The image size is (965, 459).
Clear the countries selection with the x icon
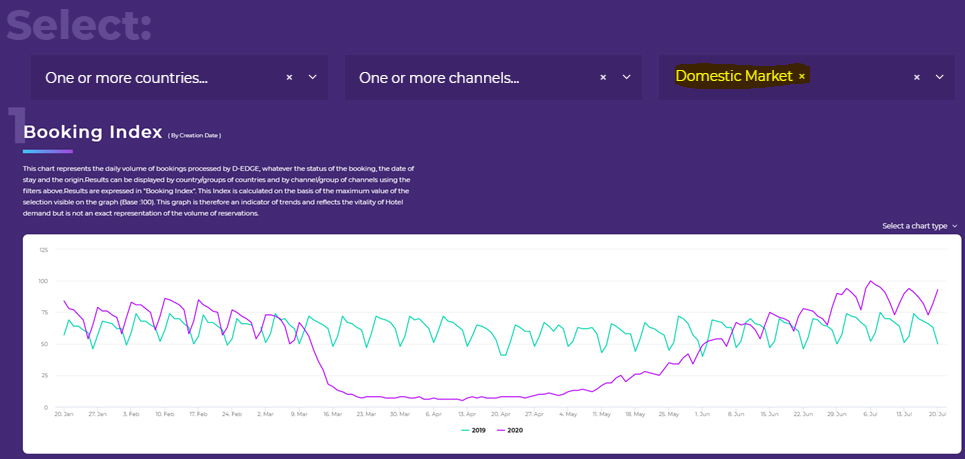(289, 77)
